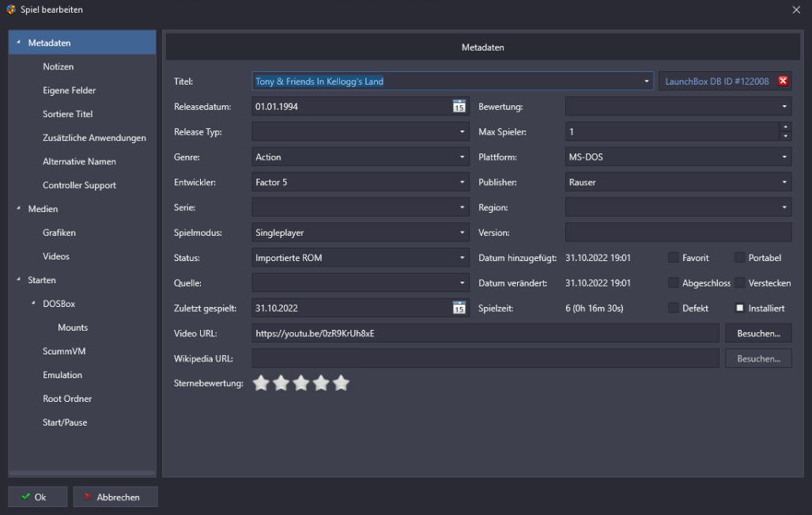
Task: Open the Releasedatum calendar picker icon
Action: [459, 106]
